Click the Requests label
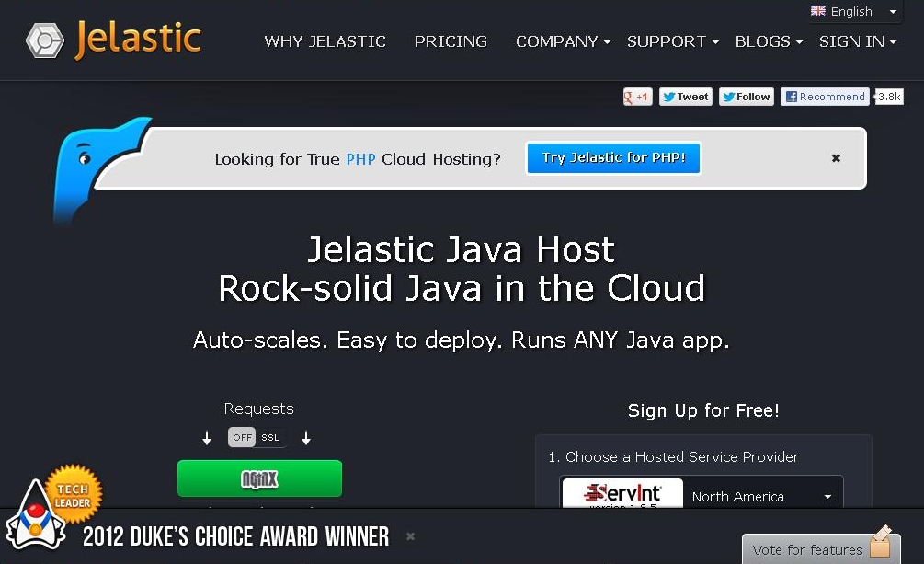Viewport: 924px width, 564px height. [258, 409]
